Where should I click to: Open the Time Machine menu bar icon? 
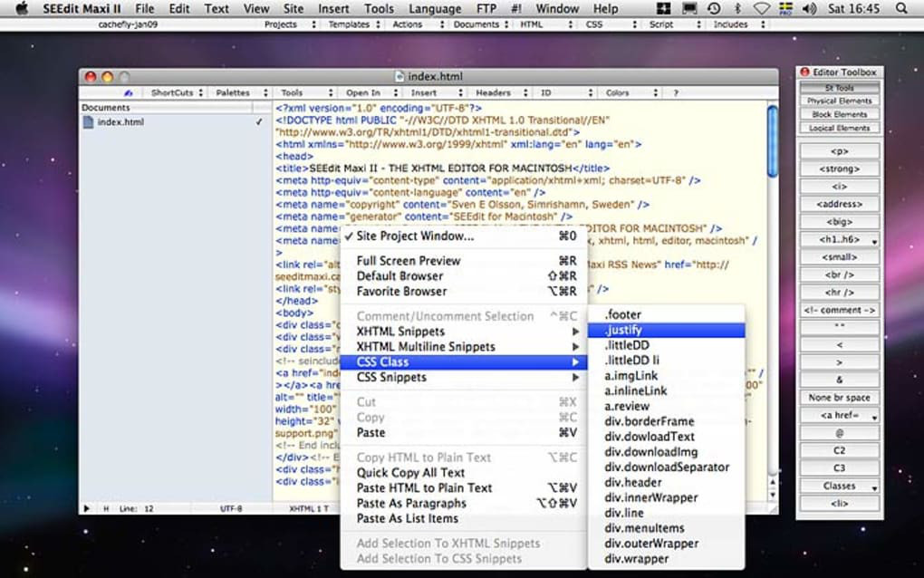[x=714, y=8]
